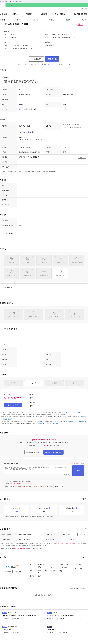
Task: Click 홈페이지 button
Action: [x=79, y=565]
